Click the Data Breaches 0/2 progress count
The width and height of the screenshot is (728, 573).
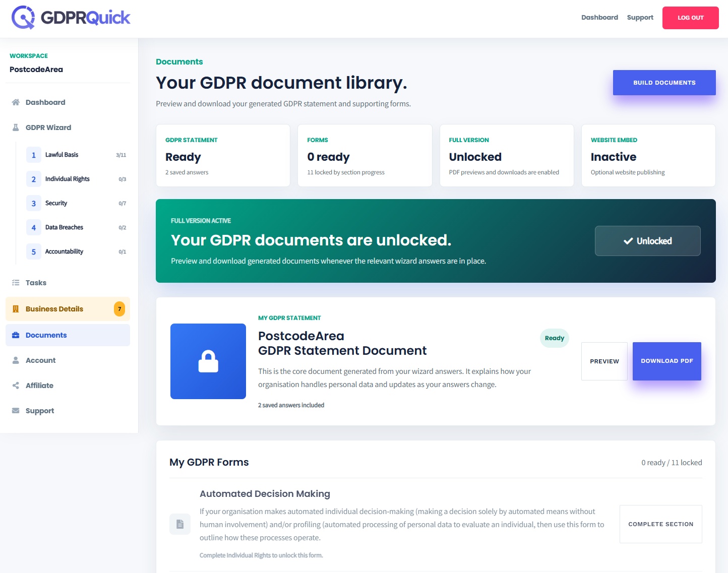click(x=122, y=228)
